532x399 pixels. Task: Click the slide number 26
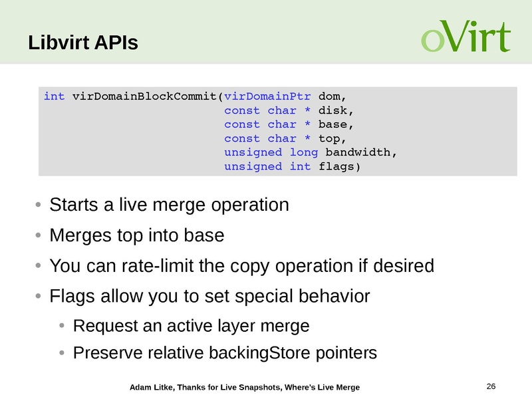(492, 386)
